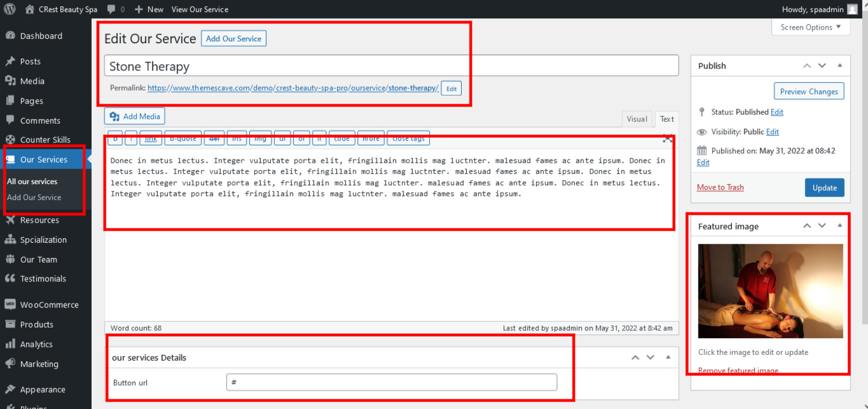Screen dimensions: 868x409
Task: Click the 'more' quicktag button
Action: (x=371, y=138)
